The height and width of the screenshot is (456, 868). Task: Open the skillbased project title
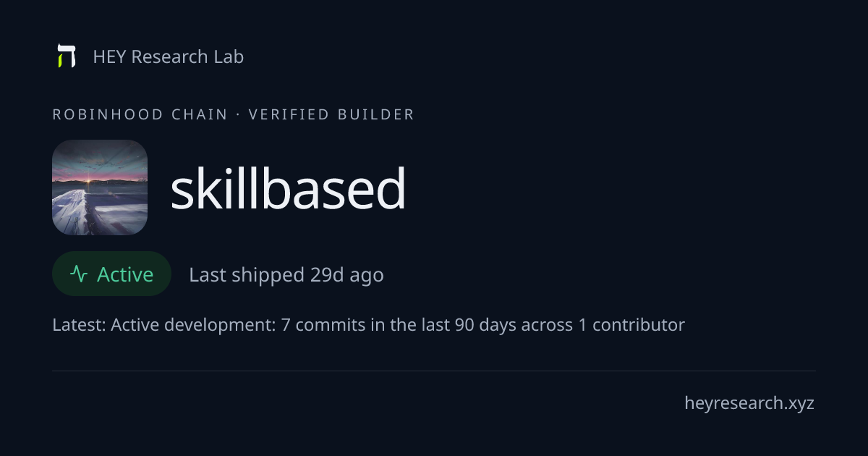[x=288, y=189]
